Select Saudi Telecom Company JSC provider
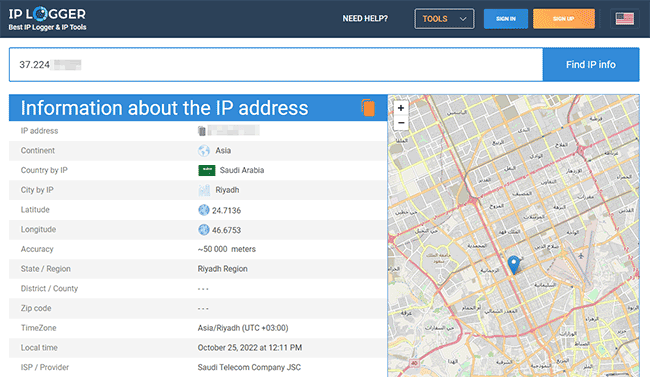 tap(249, 367)
